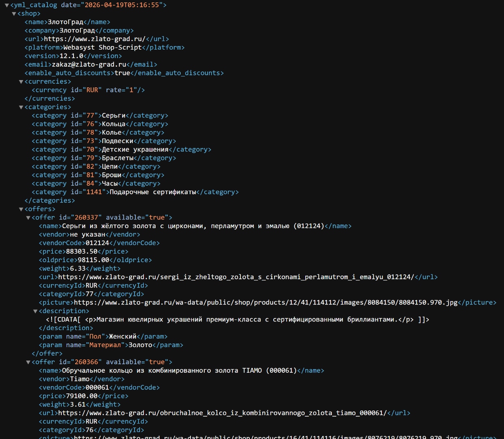Click the sergi_iz_zheltogo_zolota product url
Screen dimensions: 504x439
pyautogui.click(x=236, y=278)
